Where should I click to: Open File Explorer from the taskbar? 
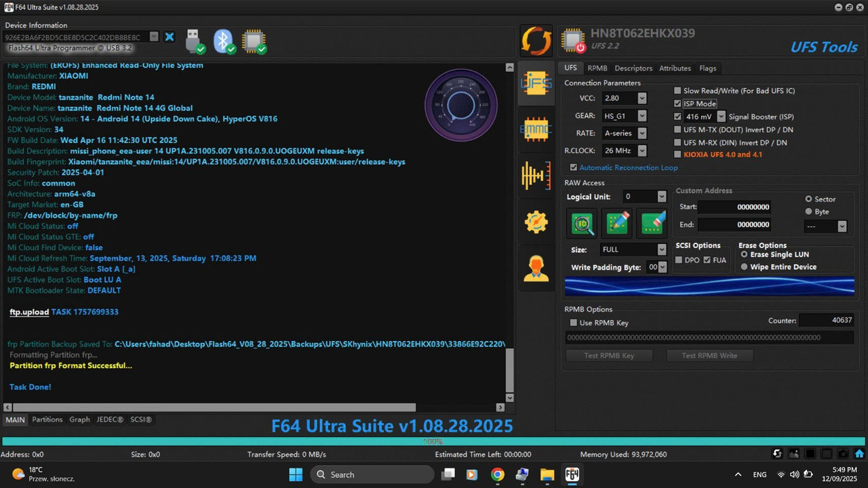(547, 474)
